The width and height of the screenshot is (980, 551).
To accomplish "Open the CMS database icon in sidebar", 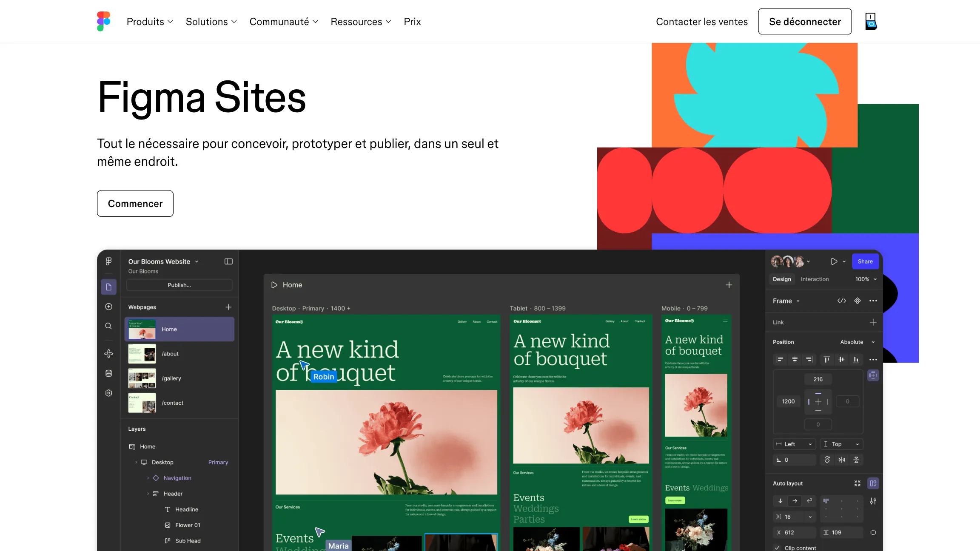I will click(x=109, y=373).
